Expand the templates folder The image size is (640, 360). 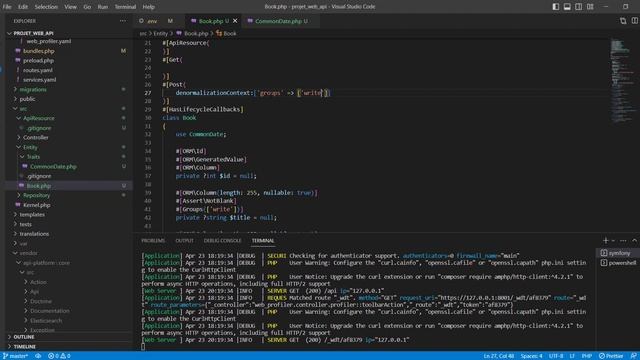[x=32, y=214]
